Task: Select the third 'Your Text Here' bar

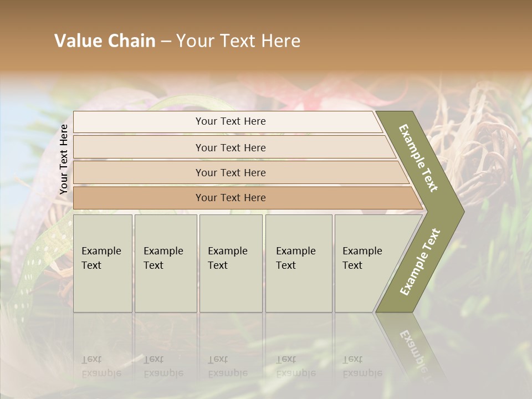Action: click(x=230, y=172)
